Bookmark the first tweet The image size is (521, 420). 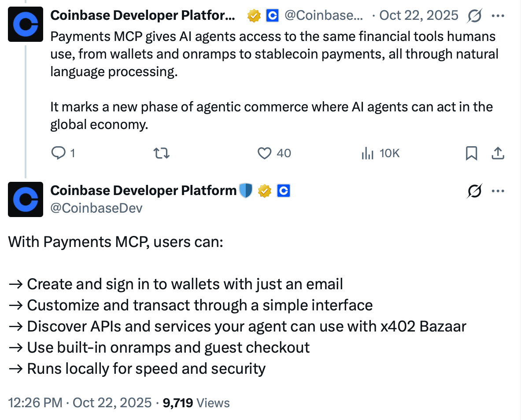[x=471, y=153]
